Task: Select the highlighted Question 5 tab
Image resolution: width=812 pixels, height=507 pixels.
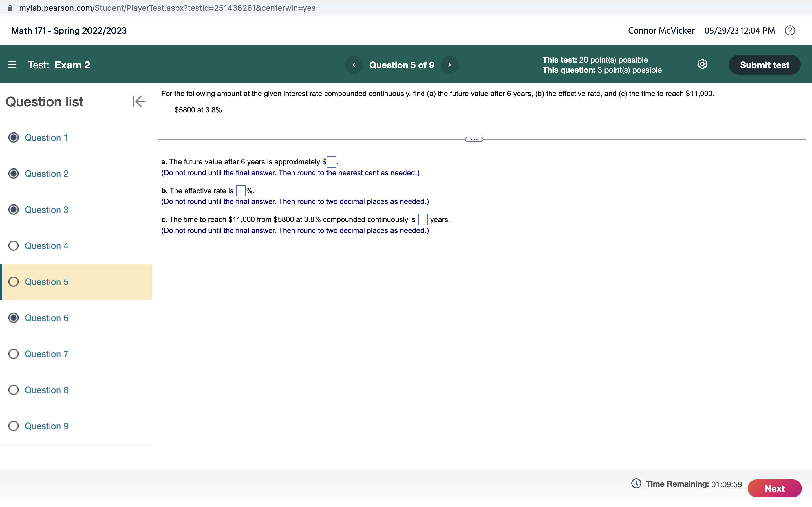Action: click(46, 282)
